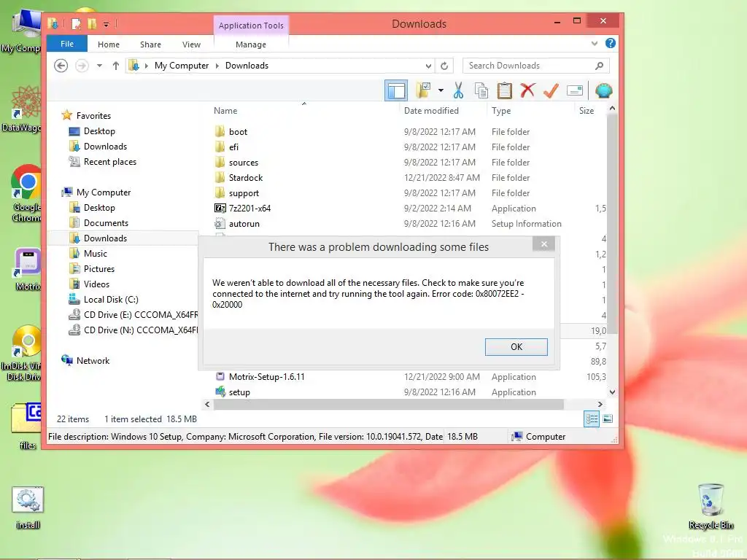This screenshot has height=560, width=747.
Task: Select the Stardock folder
Action: [245, 178]
